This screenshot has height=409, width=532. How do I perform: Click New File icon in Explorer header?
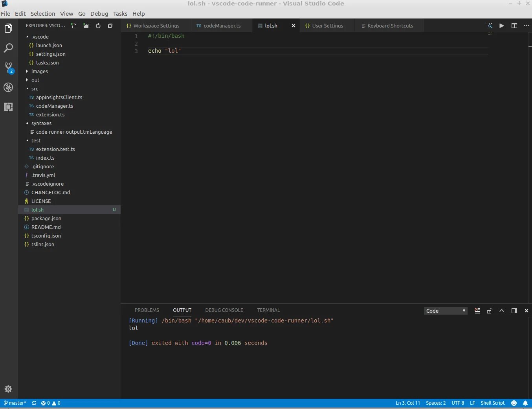pos(73,26)
